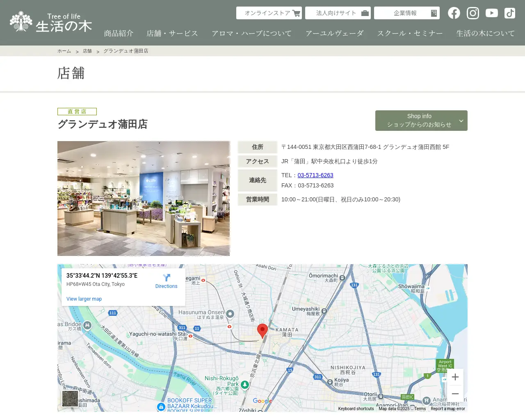525x420 pixels.
Task: Open the Instagram icon in the header
Action: (x=472, y=13)
